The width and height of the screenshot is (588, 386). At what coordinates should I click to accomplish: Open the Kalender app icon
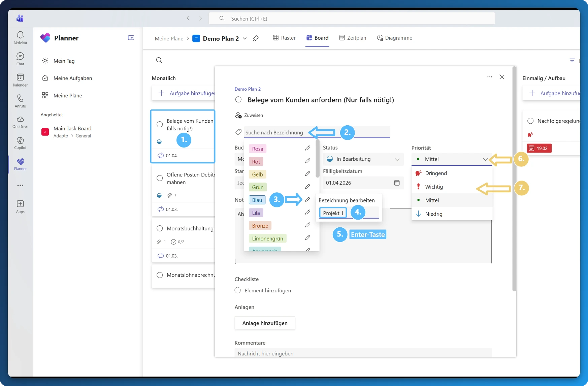pyautogui.click(x=20, y=77)
